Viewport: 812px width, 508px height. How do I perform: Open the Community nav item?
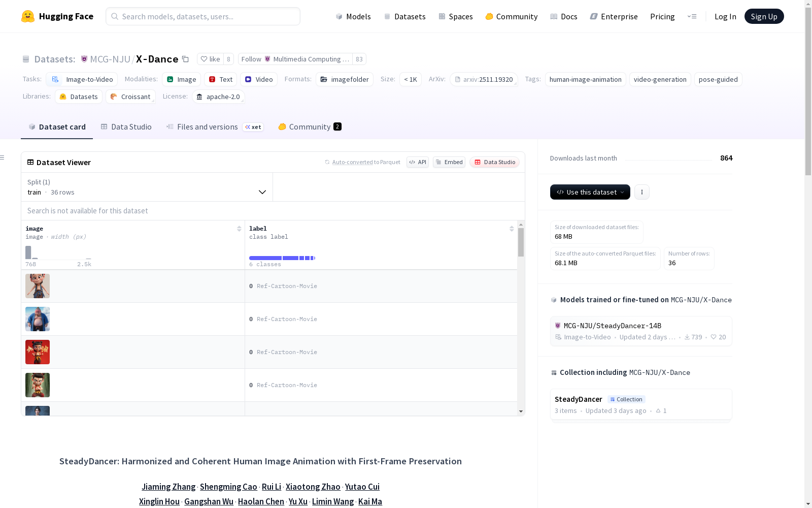pos(511,16)
